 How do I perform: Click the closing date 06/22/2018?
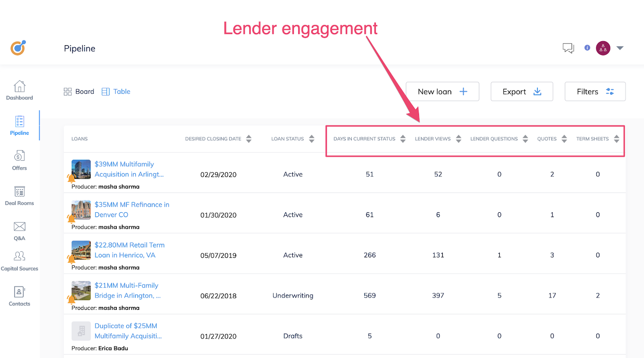coord(218,296)
